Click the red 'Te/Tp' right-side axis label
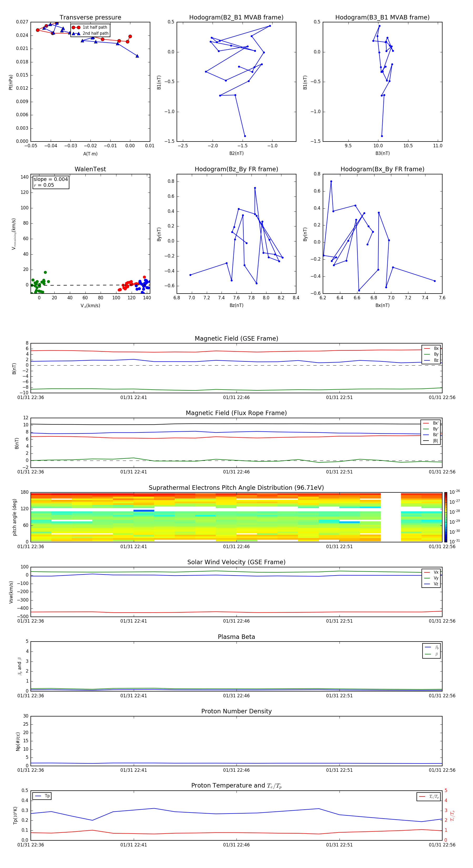The image size is (473, 868). [x=453, y=815]
